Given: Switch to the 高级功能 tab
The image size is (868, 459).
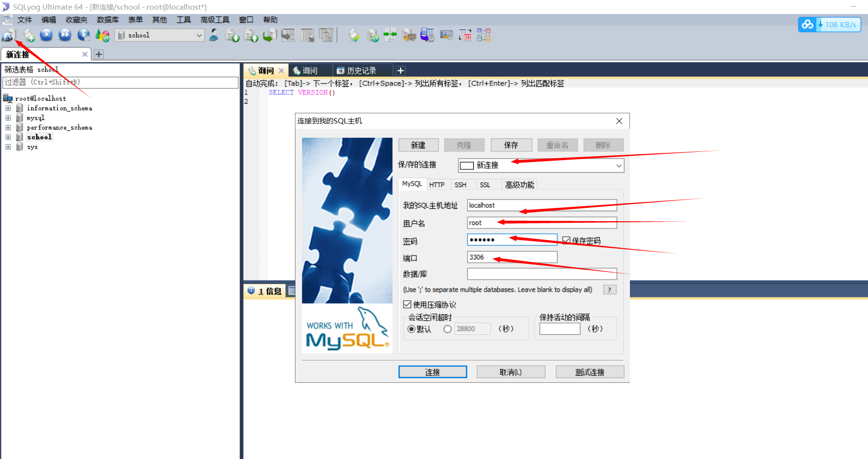Looking at the screenshot, I should click(520, 185).
